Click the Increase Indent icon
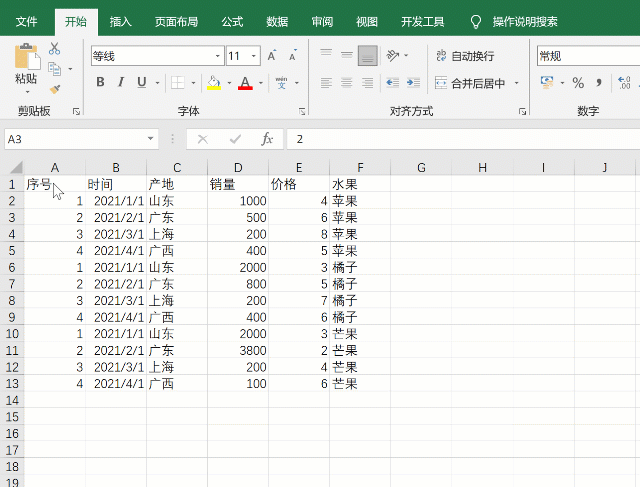This screenshot has width=640, height=487. (413, 83)
